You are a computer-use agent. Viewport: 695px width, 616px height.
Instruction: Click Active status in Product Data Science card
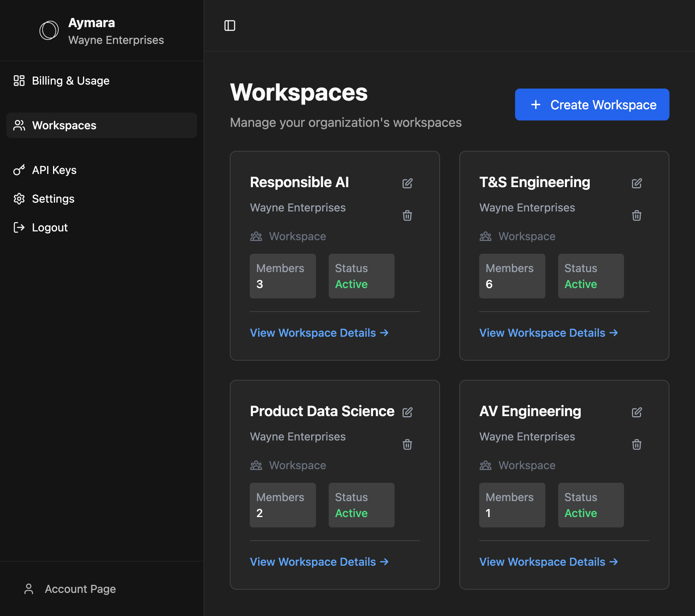coord(351,513)
